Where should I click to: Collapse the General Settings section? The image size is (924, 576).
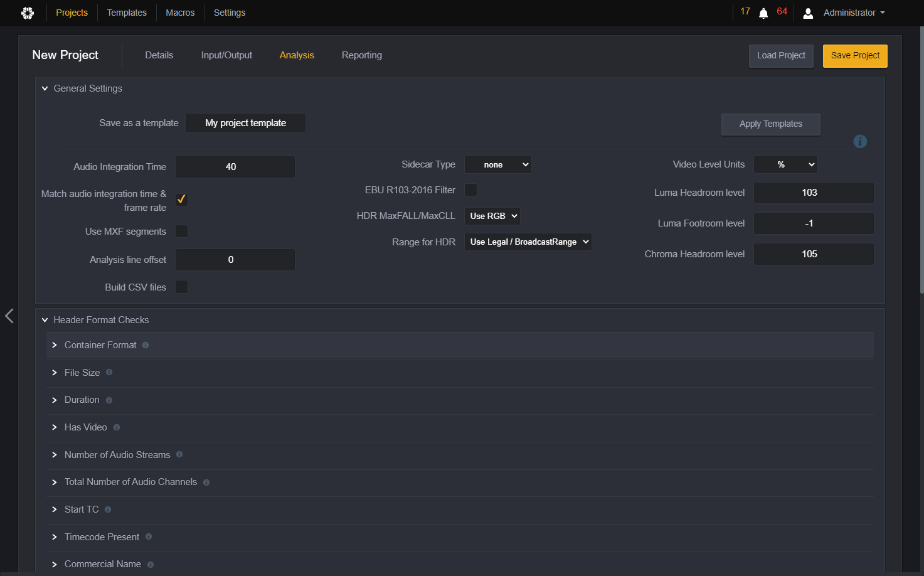[x=45, y=88]
